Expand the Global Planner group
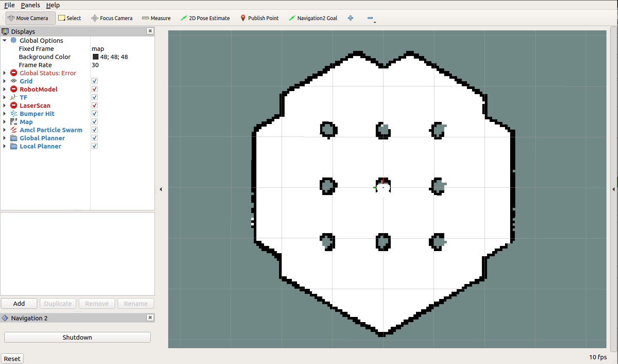The image size is (618, 364). (x=5, y=138)
